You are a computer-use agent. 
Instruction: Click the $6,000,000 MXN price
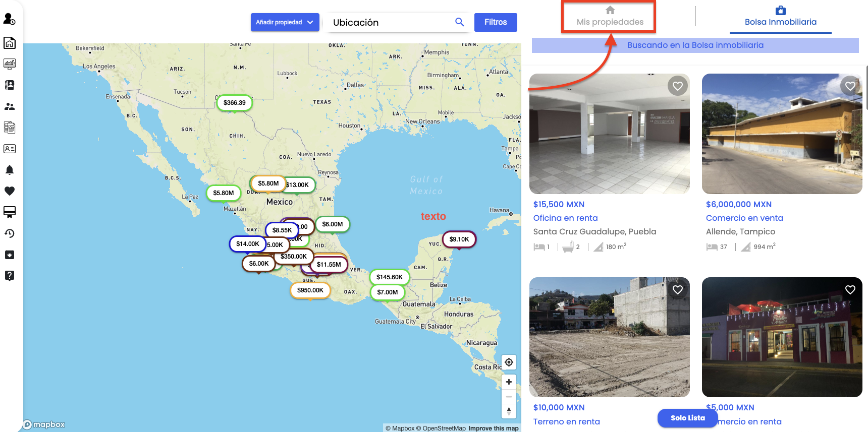tap(739, 205)
